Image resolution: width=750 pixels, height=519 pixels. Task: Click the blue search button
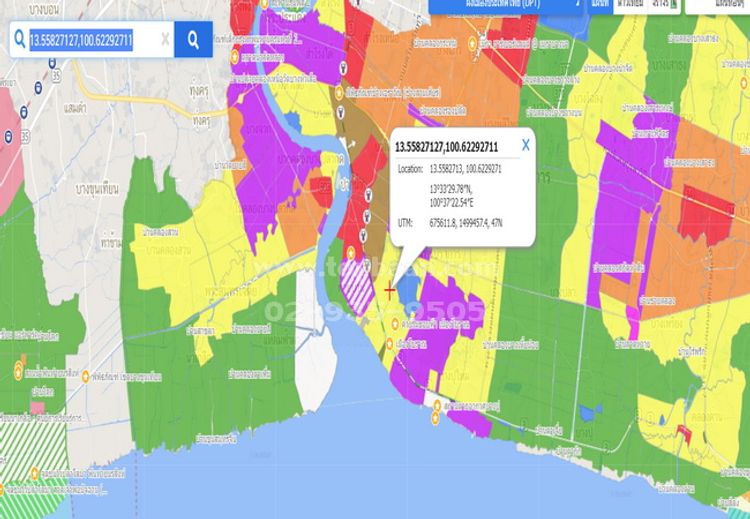coord(193,40)
